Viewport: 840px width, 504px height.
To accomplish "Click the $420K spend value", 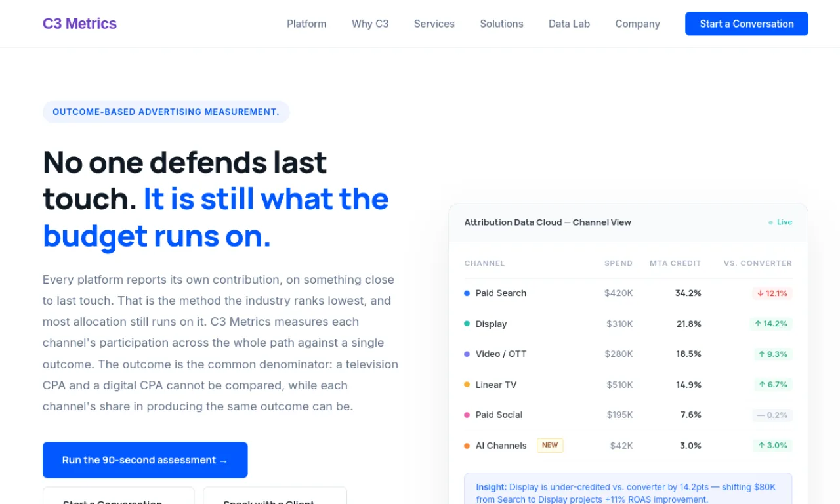I will 619,293.
